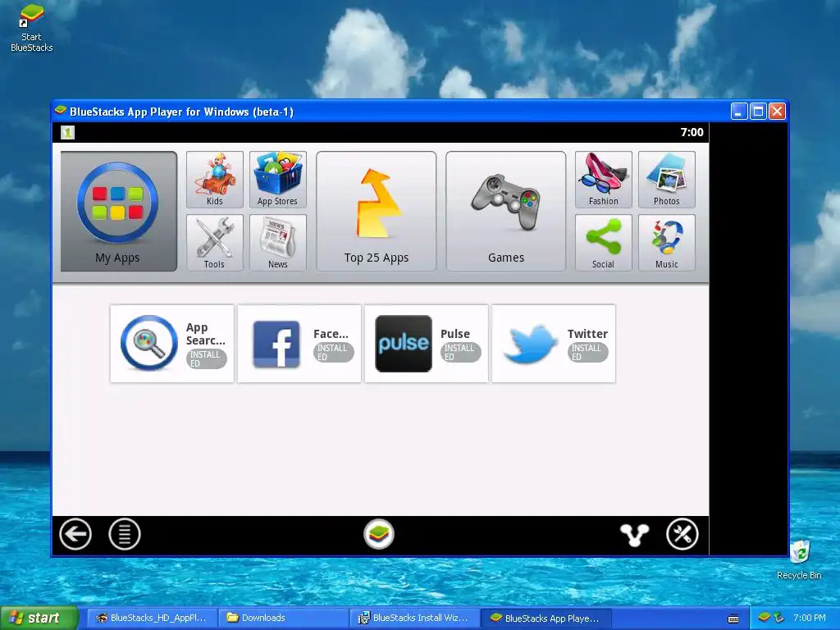Click the 7:00 clock in Android status bar
Image resolution: width=840 pixels, height=630 pixels.
692,132
